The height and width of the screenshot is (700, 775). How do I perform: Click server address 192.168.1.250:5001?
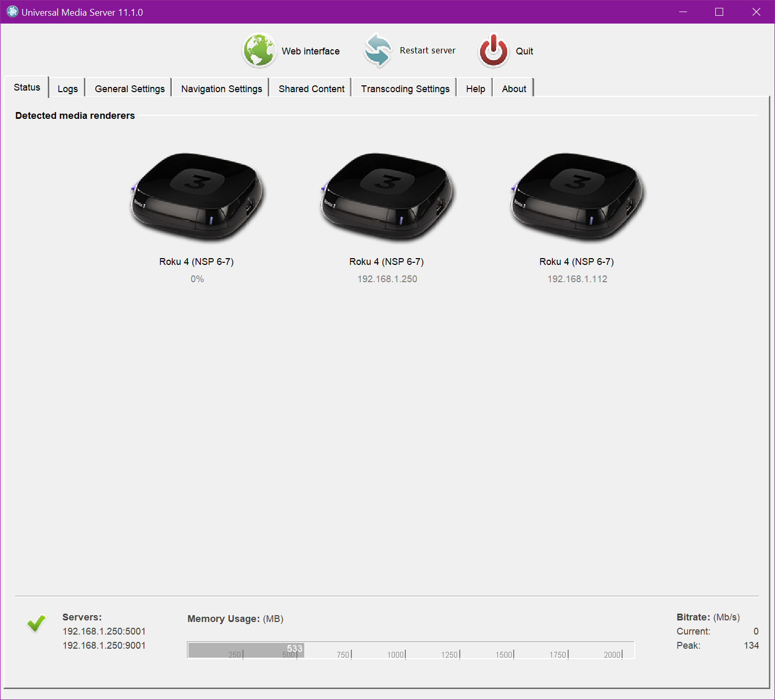pos(104,631)
